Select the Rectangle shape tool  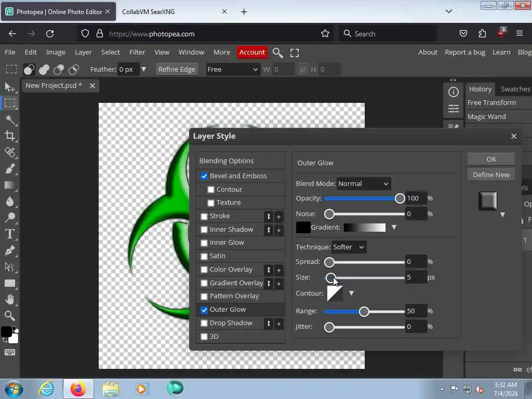pos(10,283)
